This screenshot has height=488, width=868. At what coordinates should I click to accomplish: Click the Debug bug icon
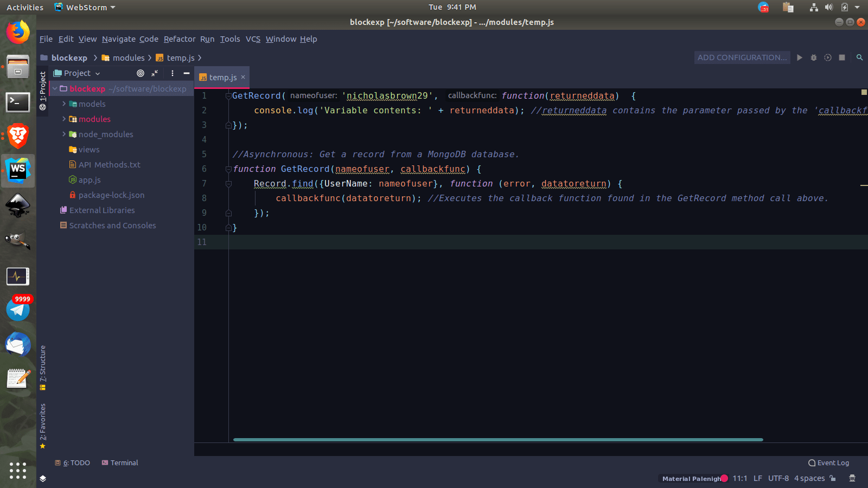point(813,57)
